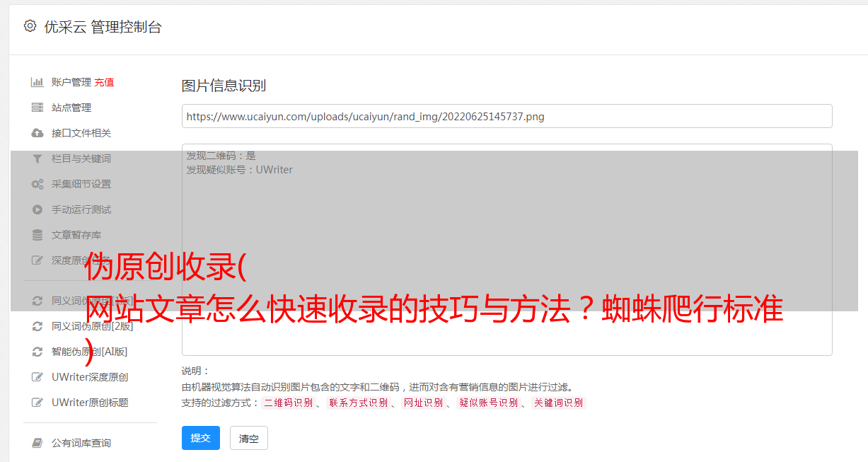868x462 pixels.
Task: Click the gears icon for 采集细节设置
Action: tap(37, 184)
